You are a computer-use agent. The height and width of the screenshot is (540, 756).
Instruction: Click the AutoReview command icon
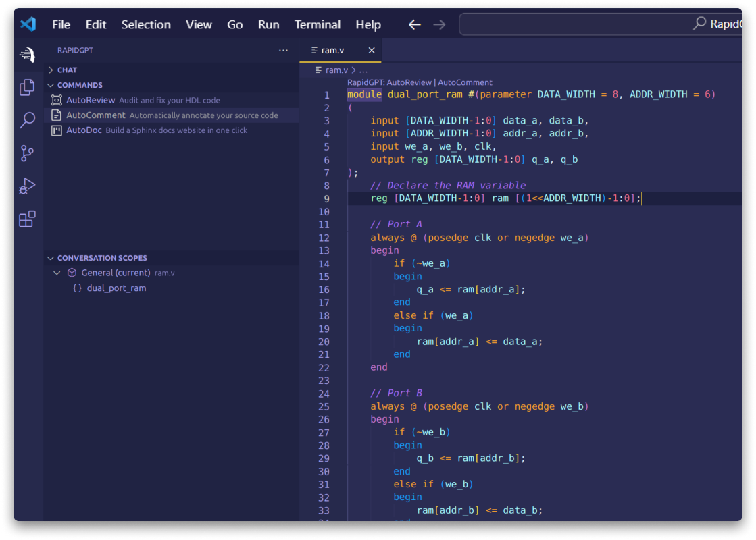[x=57, y=100]
